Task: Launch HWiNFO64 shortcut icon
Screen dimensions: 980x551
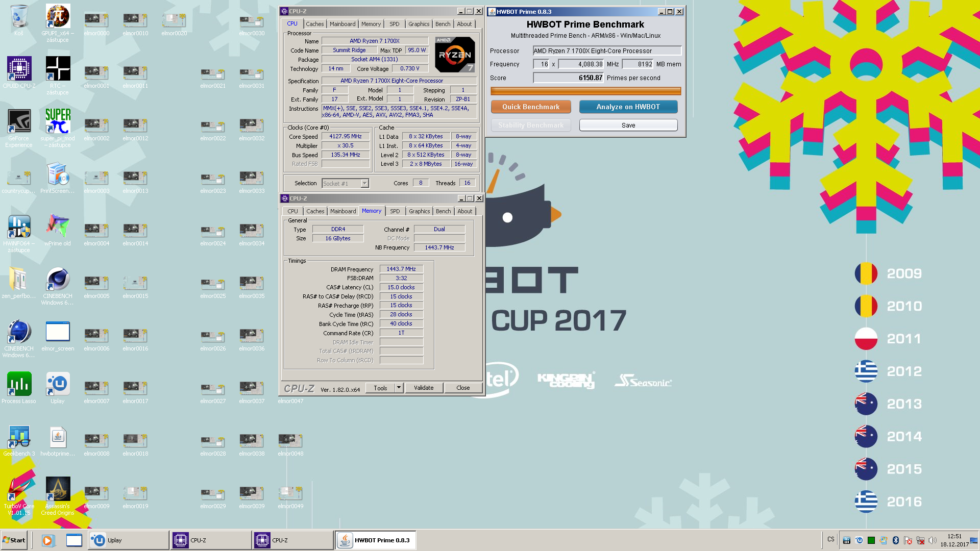Action: (19, 233)
